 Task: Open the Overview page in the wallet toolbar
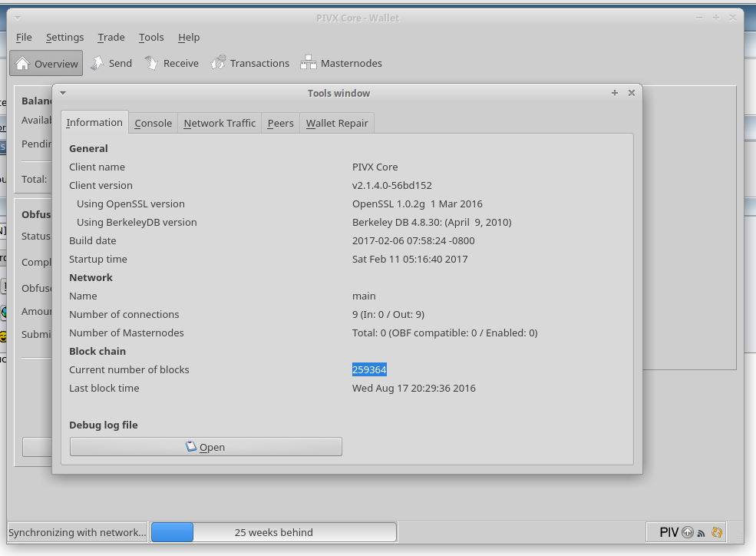click(46, 63)
